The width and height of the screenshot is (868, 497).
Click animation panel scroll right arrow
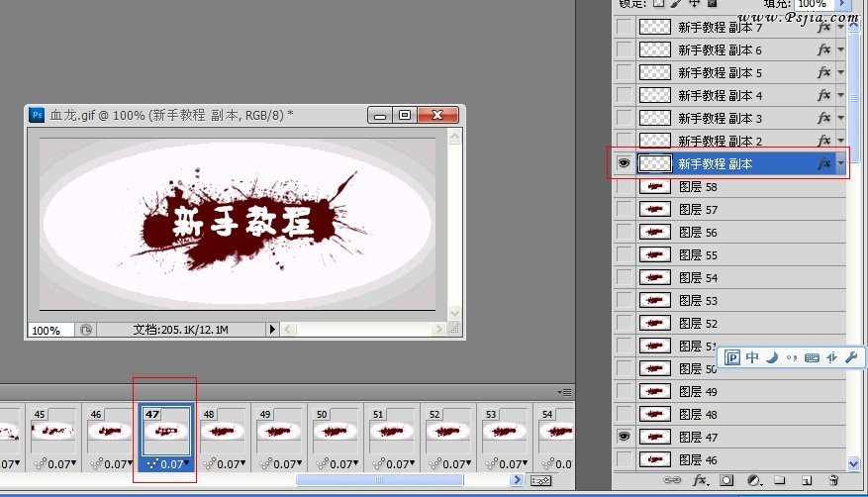(x=517, y=480)
